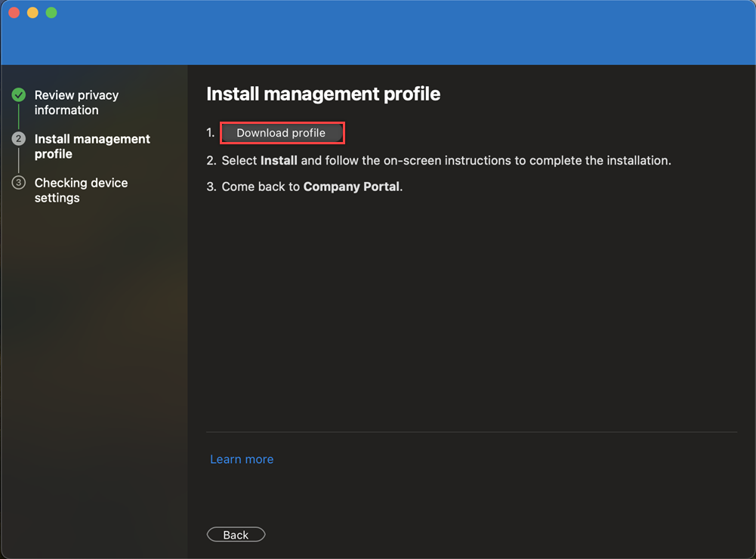The image size is (756, 559).
Task: Select Checking device settings step
Action: pos(81,190)
